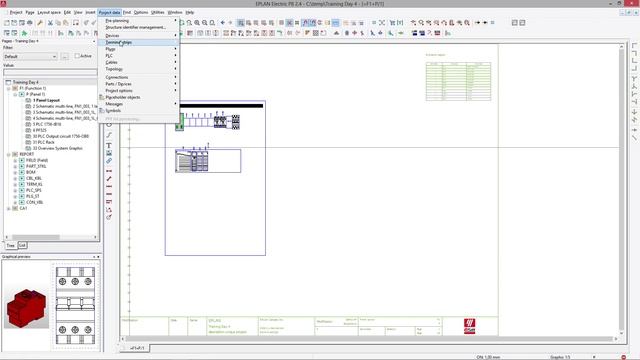Screen dimensions: 640x360
Task: Close the Graphical preview panel
Action: point(98,257)
